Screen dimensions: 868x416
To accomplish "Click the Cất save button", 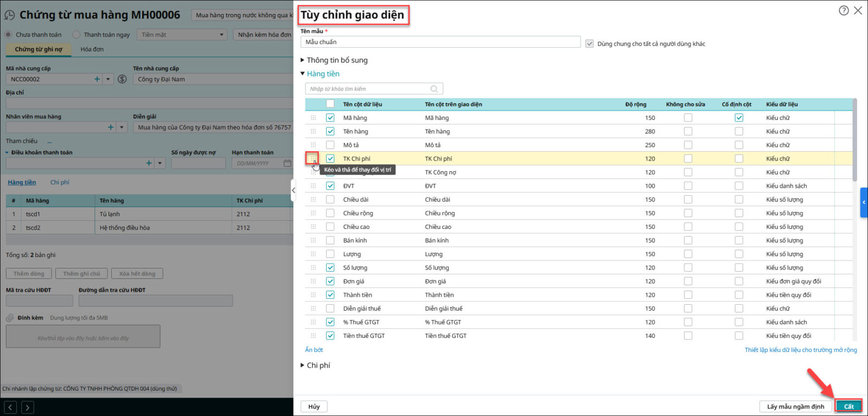I will [848, 406].
